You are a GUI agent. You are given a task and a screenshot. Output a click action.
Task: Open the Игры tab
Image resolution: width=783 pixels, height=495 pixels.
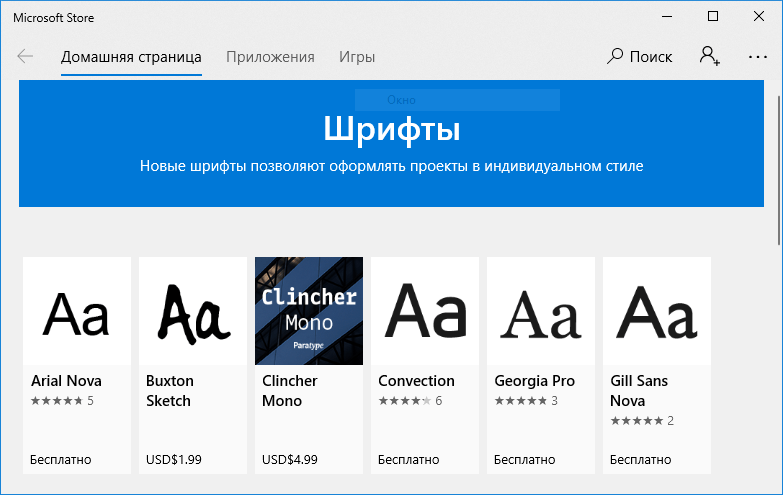click(357, 57)
